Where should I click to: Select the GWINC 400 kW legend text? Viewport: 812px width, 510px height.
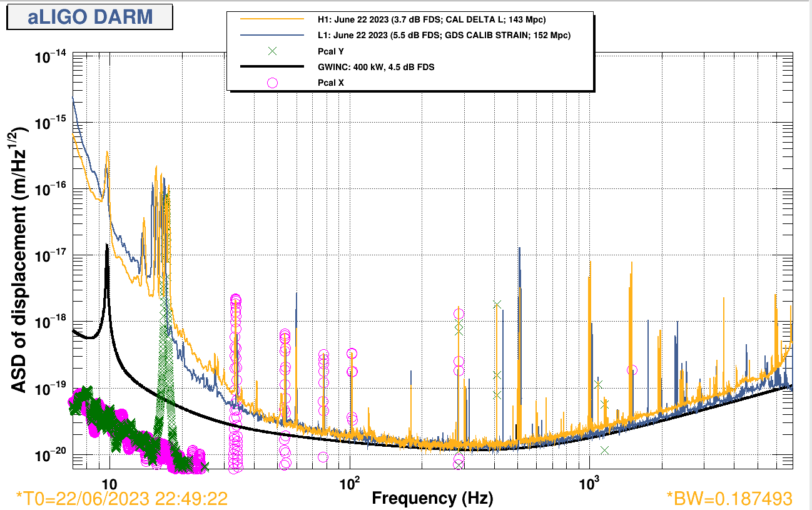[375, 67]
